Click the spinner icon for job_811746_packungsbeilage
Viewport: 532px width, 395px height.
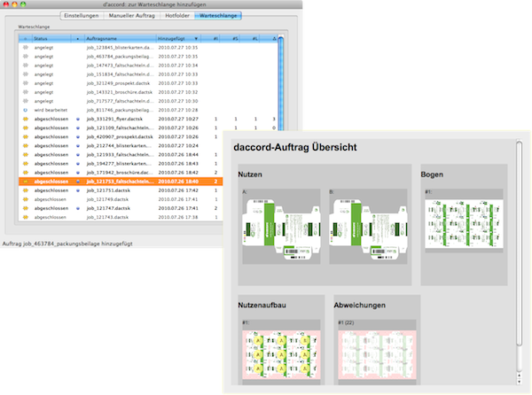[x=25, y=109]
